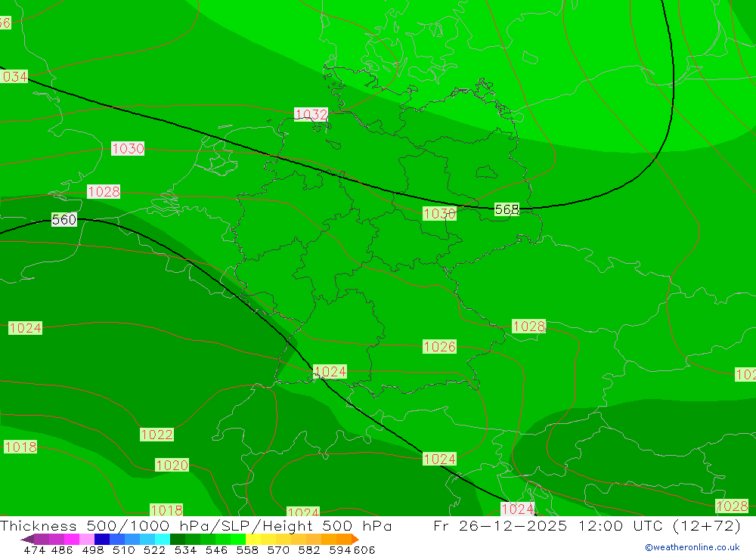
Task: Click the 498 legend value
Action: [92, 549]
